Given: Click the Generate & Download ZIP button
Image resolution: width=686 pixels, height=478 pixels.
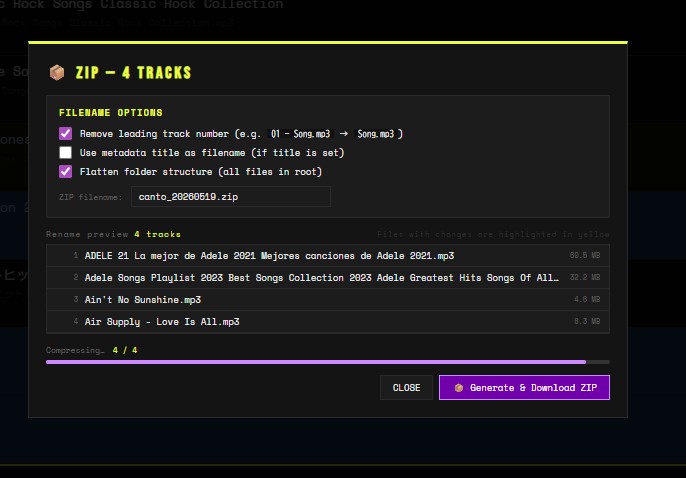Looking at the screenshot, I should (524, 387).
